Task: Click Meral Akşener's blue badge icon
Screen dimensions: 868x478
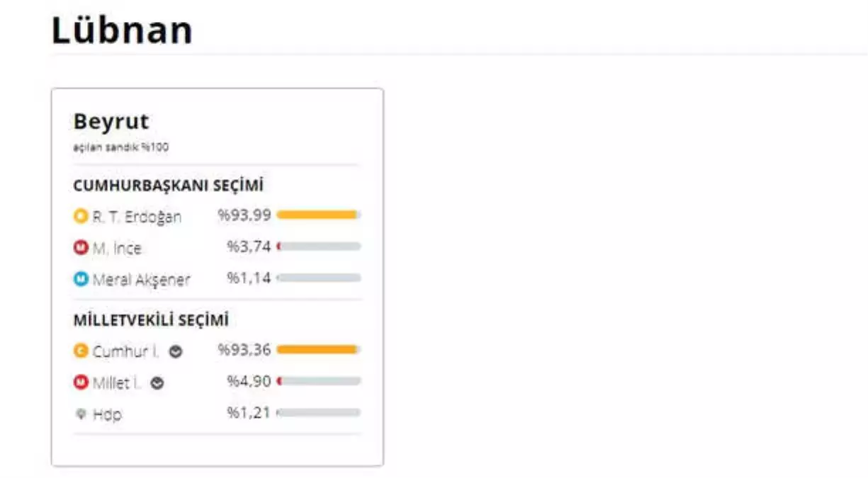Action: 80,279
